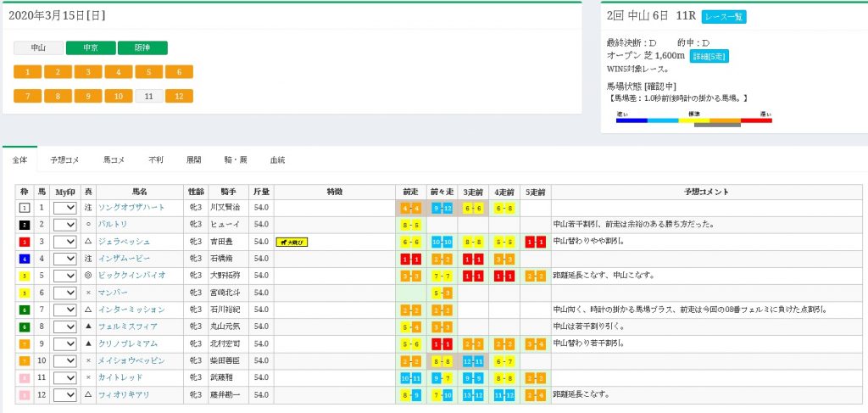Click the 5-3 two-runs-ago cell for マンバー
The width and height of the screenshot is (868, 413).
click(442, 293)
